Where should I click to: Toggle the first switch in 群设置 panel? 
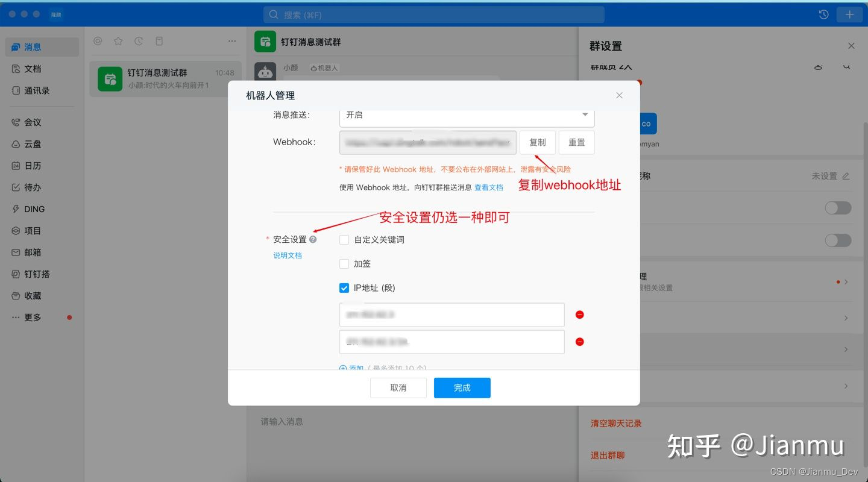[x=838, y=208]
